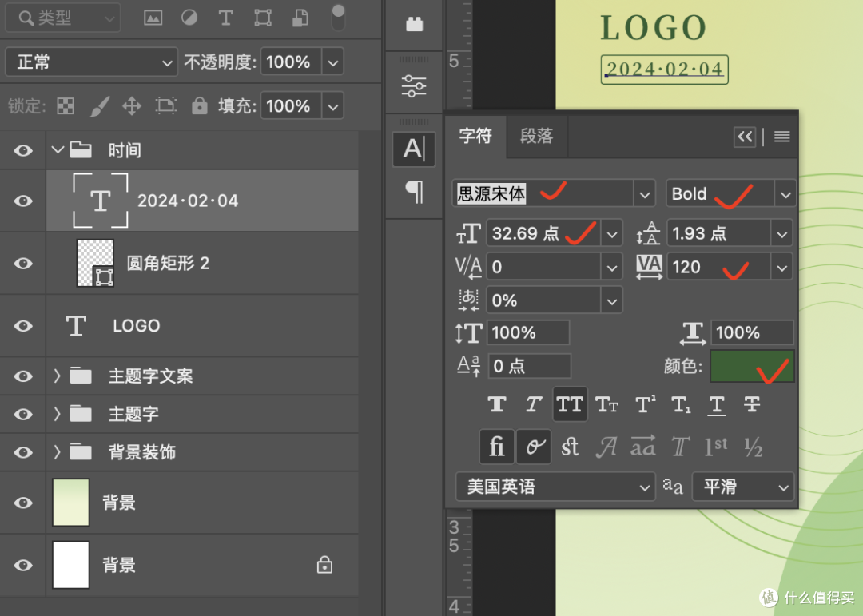The height and width of the screenshot is (616, 863).
Task: Open the 正常 blend mode dropdown
Action: [91, 62]
